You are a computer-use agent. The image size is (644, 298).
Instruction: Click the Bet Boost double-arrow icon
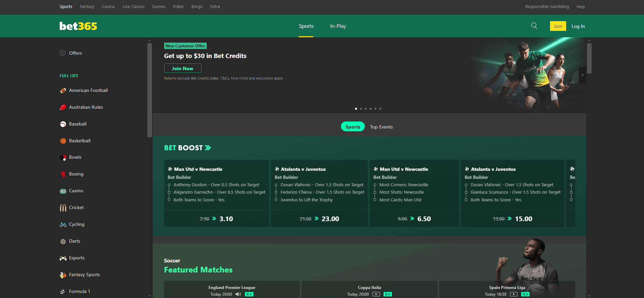click(208, 148)
